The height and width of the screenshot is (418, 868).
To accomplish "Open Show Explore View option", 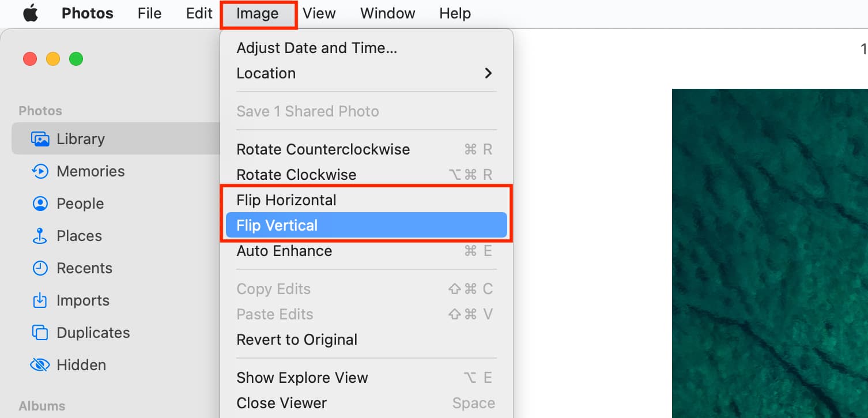I will [302, 377].
